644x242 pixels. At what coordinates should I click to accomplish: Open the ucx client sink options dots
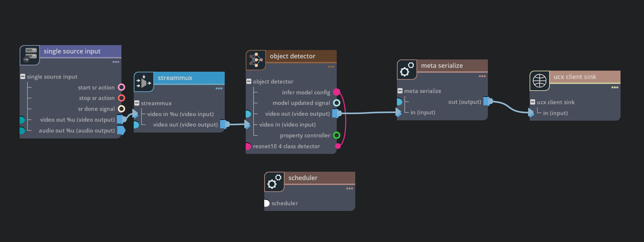click(615, 87)
